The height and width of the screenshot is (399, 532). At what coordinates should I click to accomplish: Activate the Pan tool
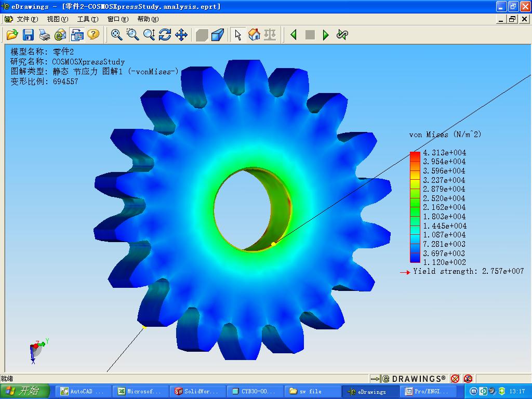pyautogui.click(x=181, y=35)
